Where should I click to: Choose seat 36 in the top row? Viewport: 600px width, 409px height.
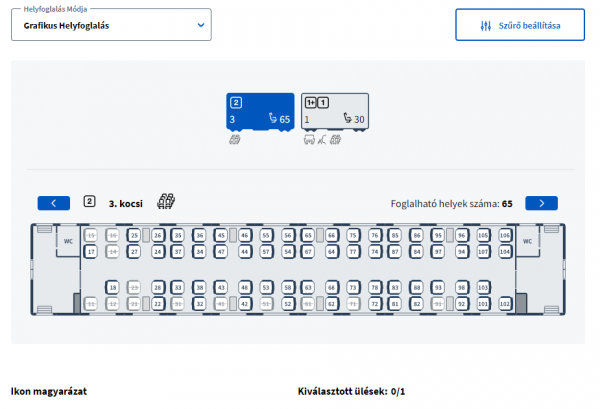(199, 236)
